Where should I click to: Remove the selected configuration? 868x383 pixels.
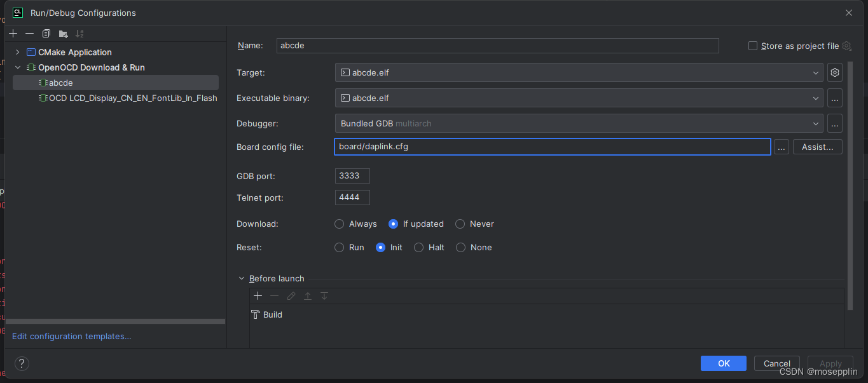point(29,33)
